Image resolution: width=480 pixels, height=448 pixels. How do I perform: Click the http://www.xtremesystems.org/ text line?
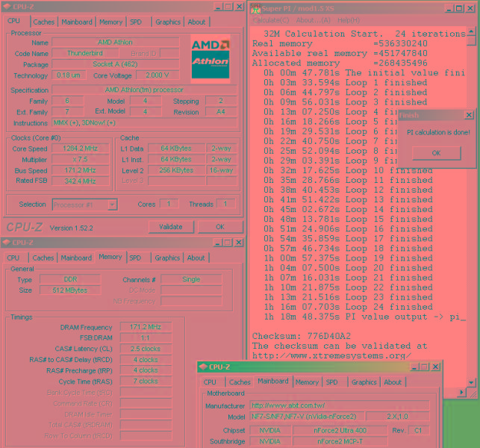click(331, 355)
